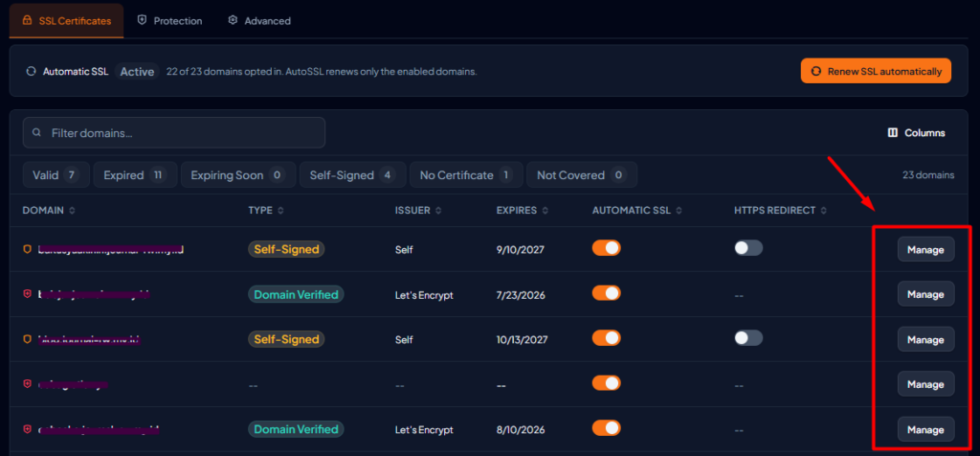Disable Automatic SSL for row expiring 10/13/2027

pyautogui.click(x=606, y=338)
